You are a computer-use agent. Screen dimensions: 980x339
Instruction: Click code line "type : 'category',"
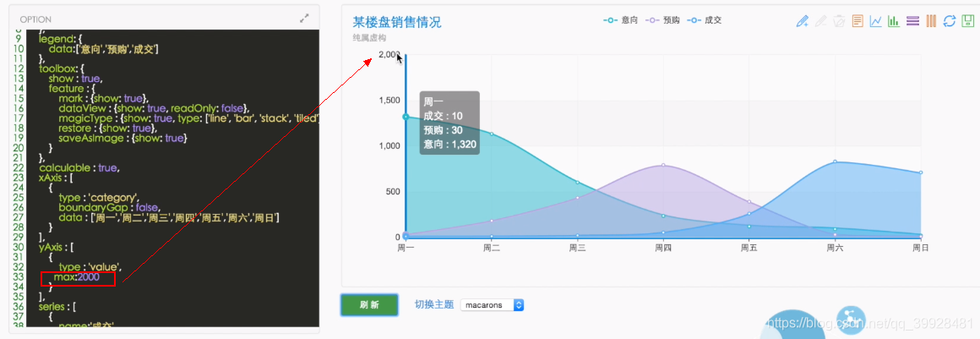coord(98,197)
